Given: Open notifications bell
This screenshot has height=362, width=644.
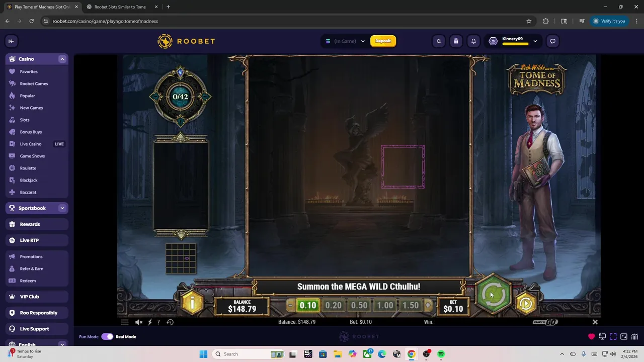Looking at the screenshot, I should coord(473,41).
